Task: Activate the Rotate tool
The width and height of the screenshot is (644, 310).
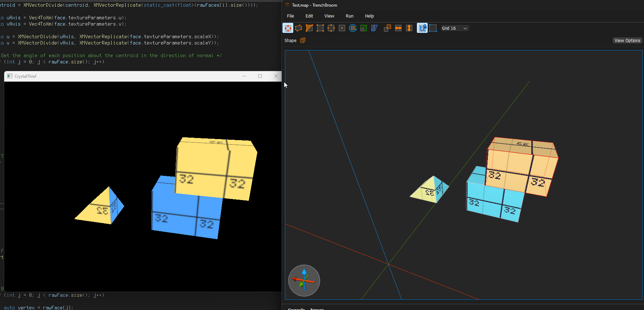Action: [x=353, y=28]
